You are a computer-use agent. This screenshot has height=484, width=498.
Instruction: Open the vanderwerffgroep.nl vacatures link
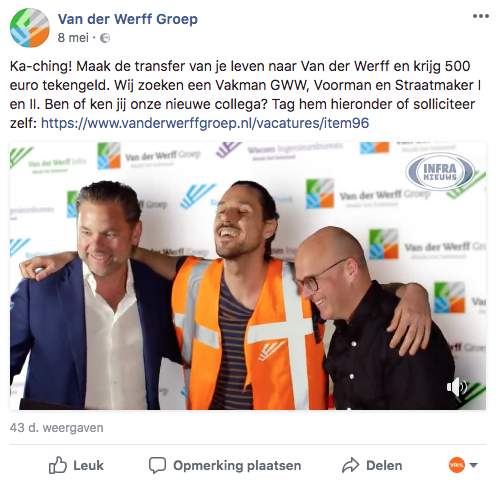coord(205,123)
